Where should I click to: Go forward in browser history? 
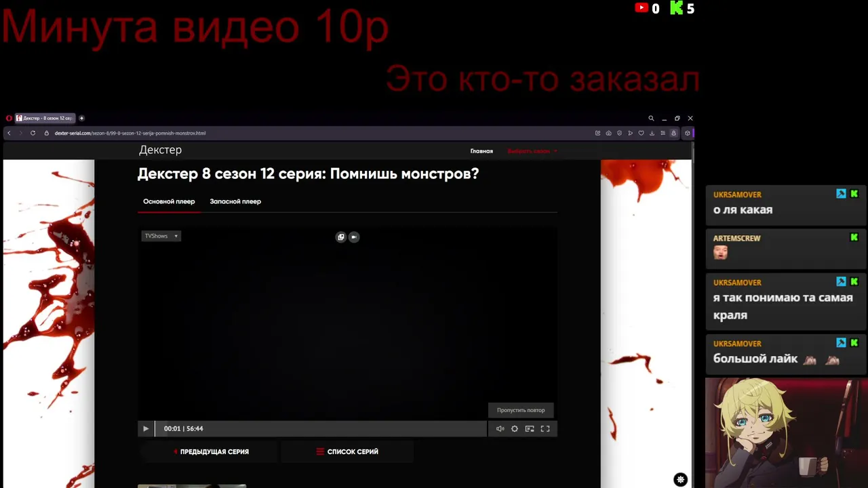(x=20, y=133)
